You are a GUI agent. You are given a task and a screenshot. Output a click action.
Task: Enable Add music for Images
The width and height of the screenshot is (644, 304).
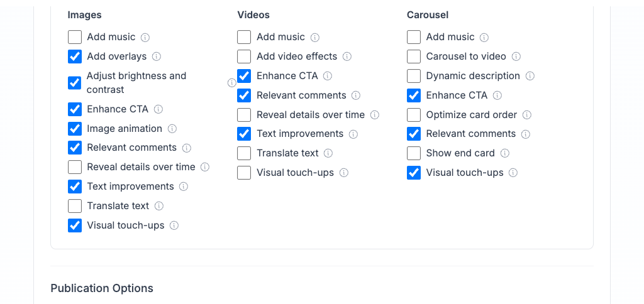[75, 37]
